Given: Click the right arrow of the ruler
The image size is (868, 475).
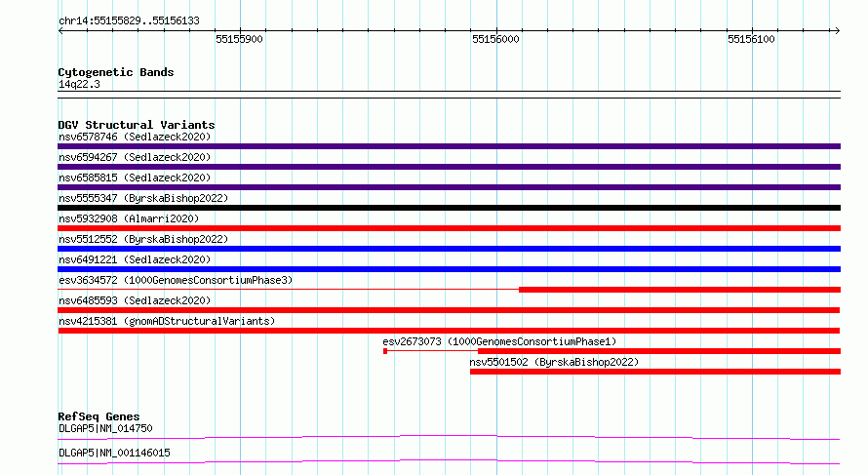Looking at the screenshot, I should coord(837,31).
